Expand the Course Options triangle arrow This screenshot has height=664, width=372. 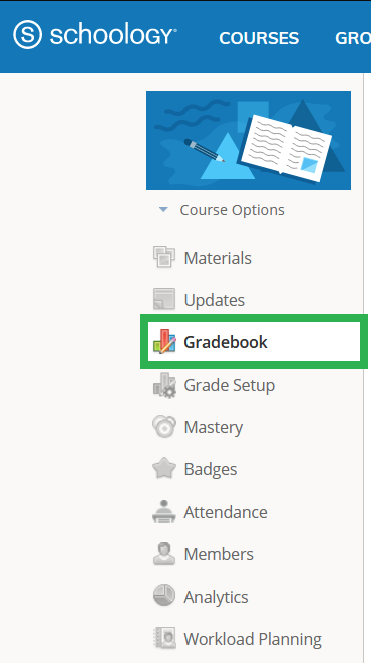click(163, 210)
